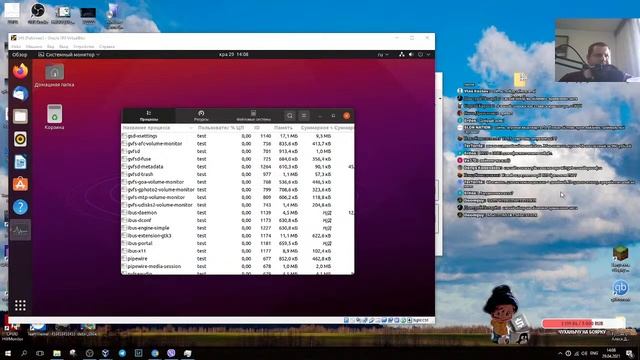Click the search icon in System Monitor

pyautogui.click(x=290, y=116)
